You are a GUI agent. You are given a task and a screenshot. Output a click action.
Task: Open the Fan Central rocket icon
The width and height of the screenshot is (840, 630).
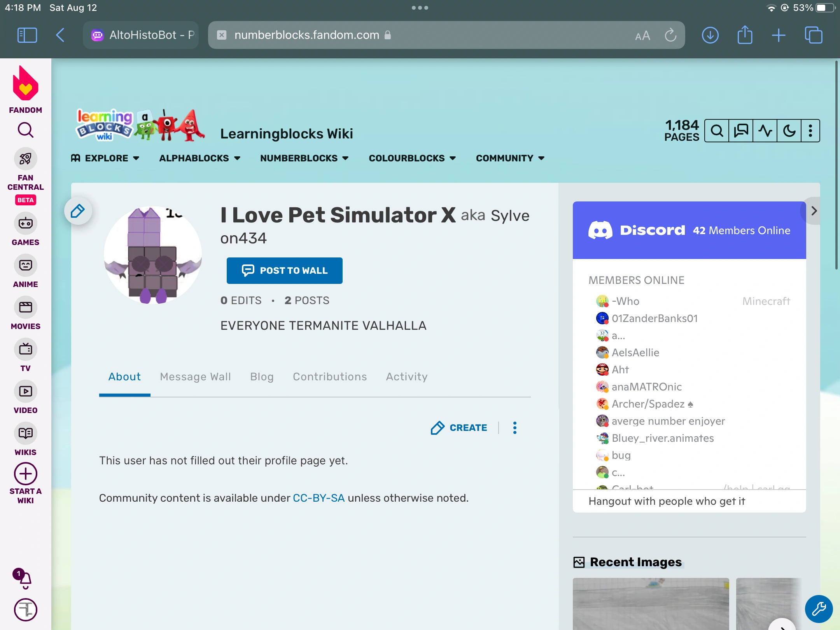26,159
